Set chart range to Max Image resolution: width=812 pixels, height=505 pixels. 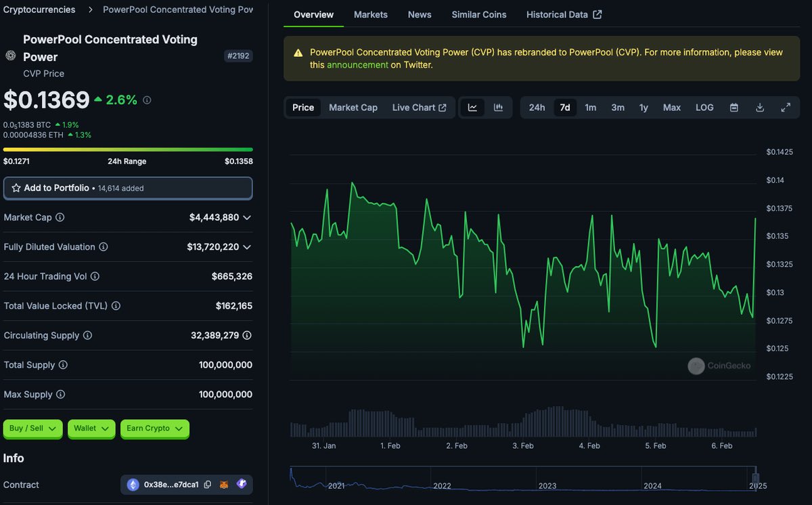pyautogui.click(x=672, y=108)
